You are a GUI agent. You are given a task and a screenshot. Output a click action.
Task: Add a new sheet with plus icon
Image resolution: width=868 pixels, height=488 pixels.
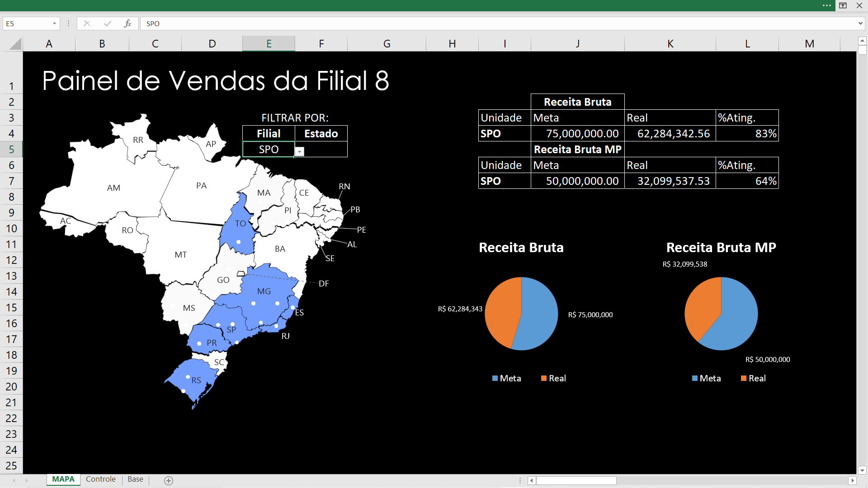[169, 480]
